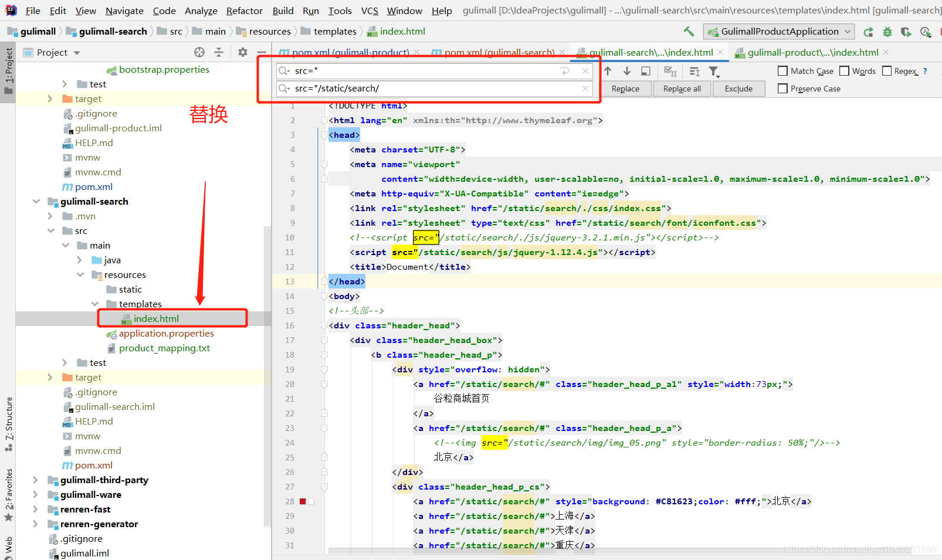Screen dimensions: 942x560
Task: Hide the Project tool window
Action: click(262, 52)
